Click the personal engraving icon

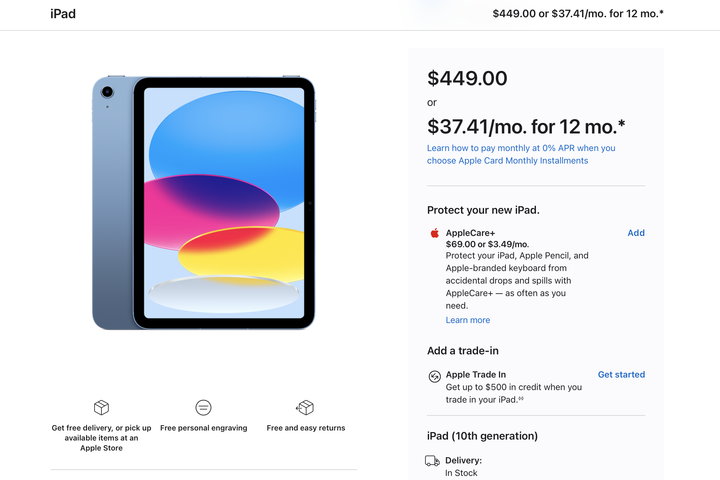coord(203,407)
